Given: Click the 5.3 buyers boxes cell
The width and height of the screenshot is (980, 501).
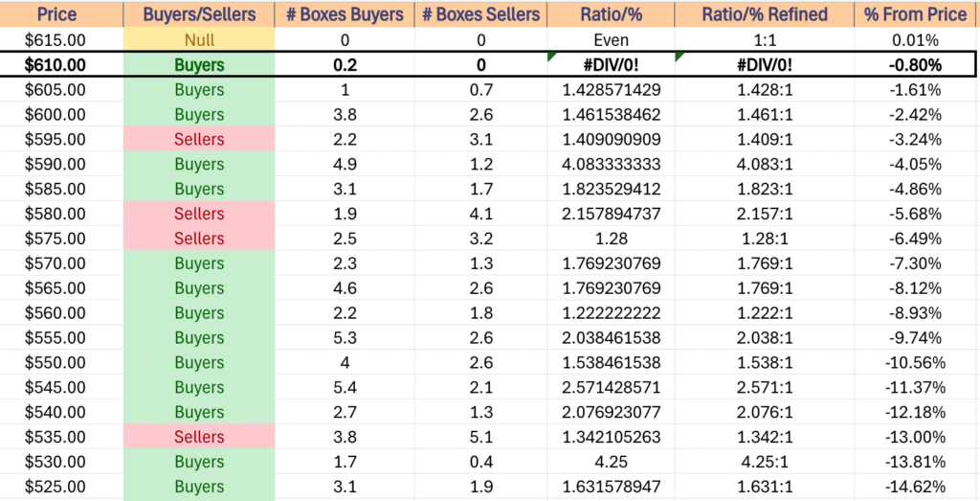Looking at the screenshot, I should tap(345, 338).
